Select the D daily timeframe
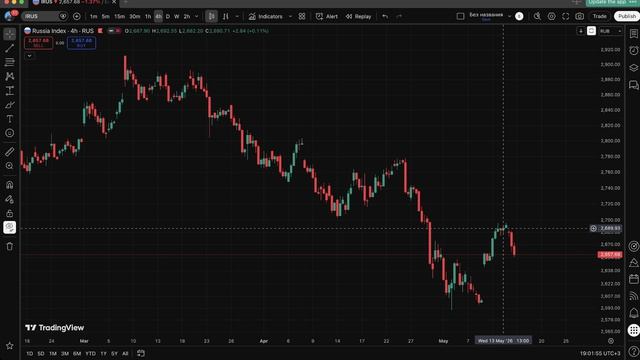 (x=168, y=16)
